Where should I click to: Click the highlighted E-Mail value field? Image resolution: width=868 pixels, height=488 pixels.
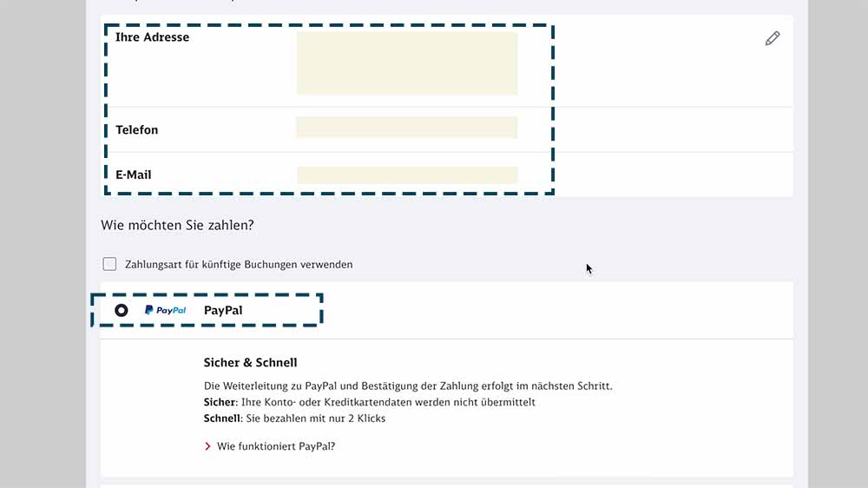(x=406, y=175)
